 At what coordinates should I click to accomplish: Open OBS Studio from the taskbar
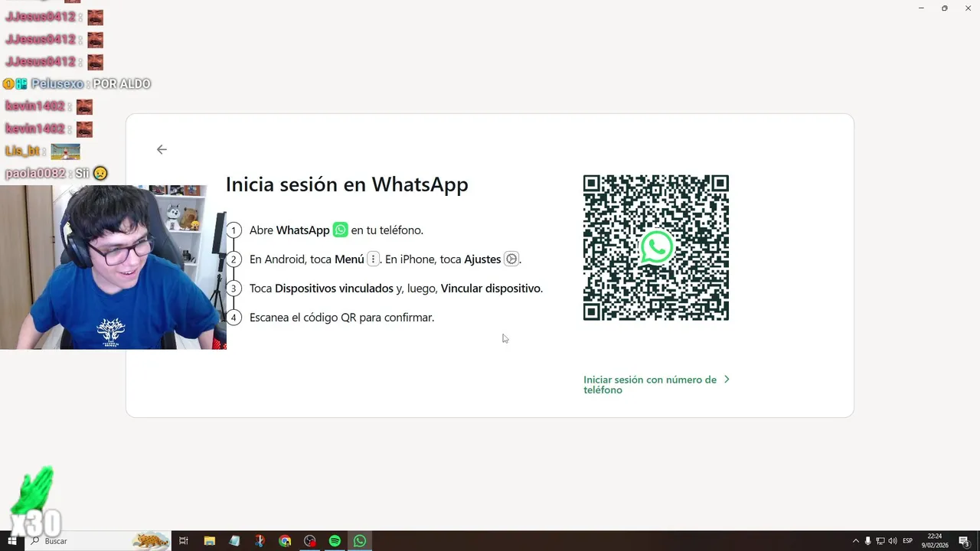pyautogui.click(x=310, y=541)
